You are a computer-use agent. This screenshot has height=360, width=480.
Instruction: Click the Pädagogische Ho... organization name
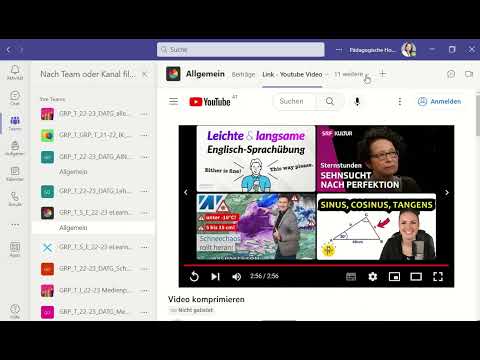(372, 50)
